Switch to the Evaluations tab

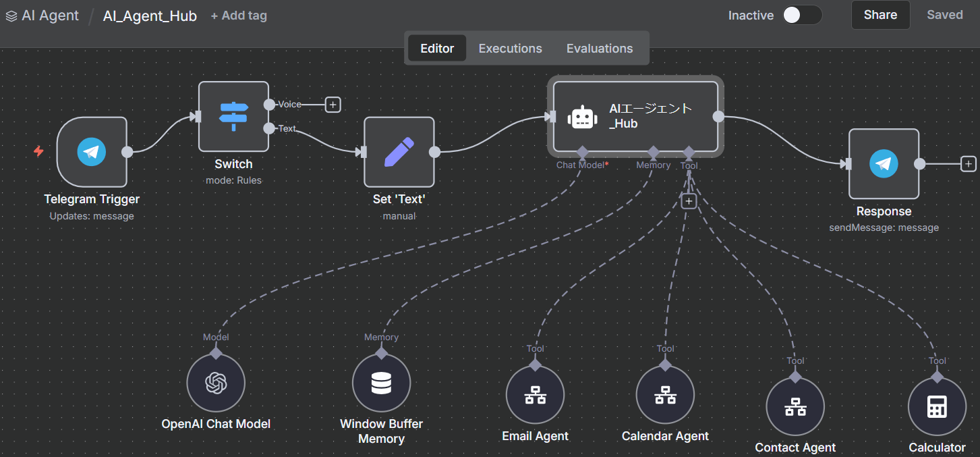(600, 49)
